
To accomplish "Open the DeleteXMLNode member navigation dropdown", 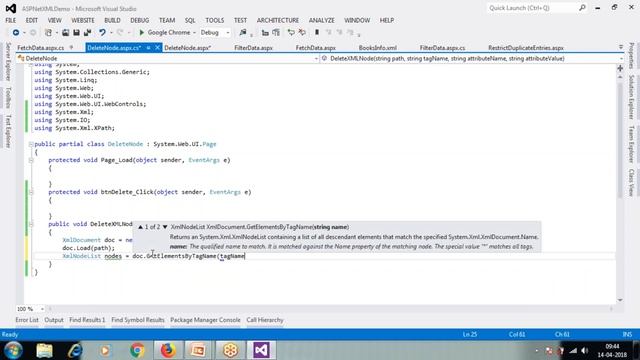I will (x=621, y=59).
